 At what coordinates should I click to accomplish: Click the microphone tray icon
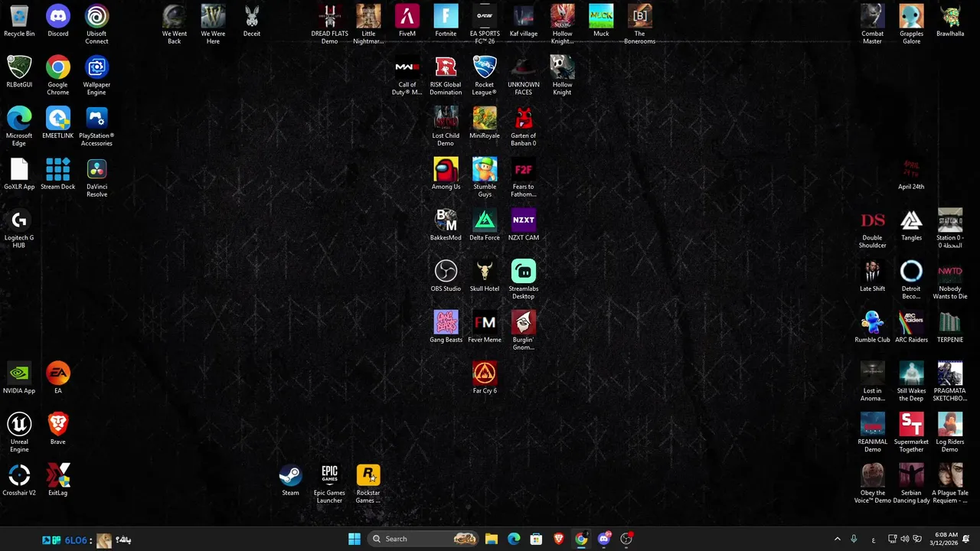pos(854,539)
